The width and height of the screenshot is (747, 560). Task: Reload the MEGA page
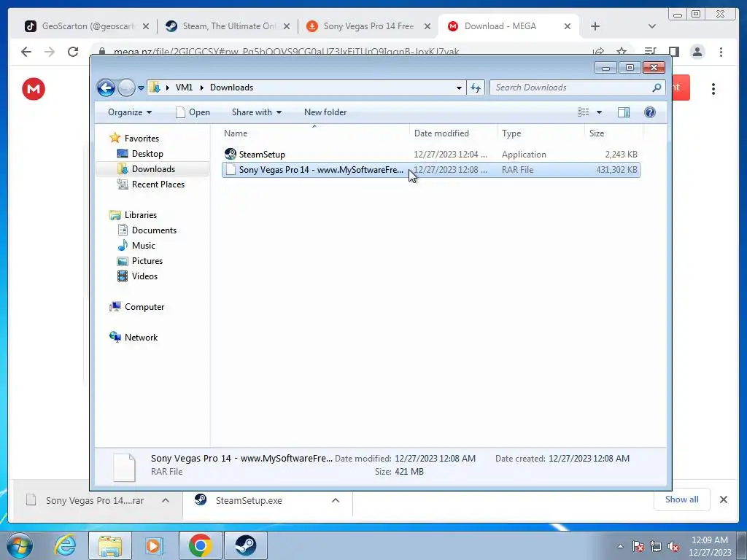73,52
